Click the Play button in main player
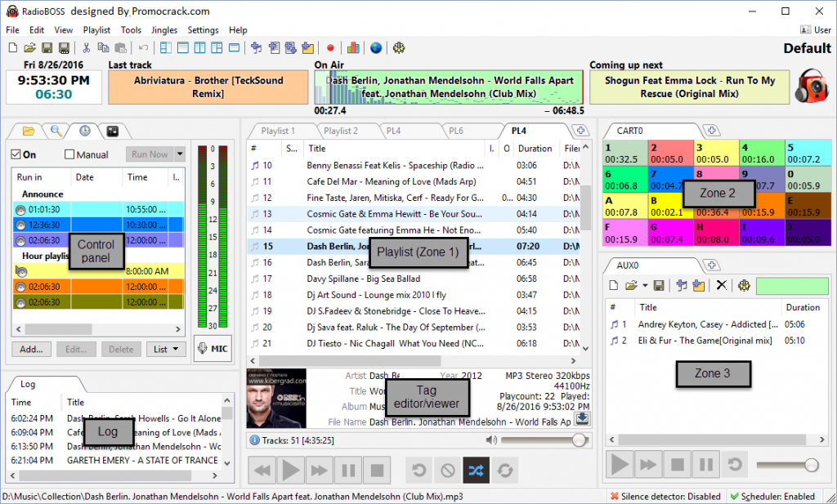 point(291,470)
